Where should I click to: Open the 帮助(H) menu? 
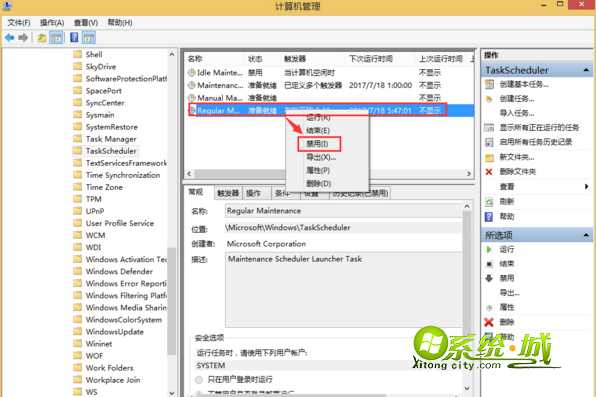pyautogui.click(x=120, y=23)
